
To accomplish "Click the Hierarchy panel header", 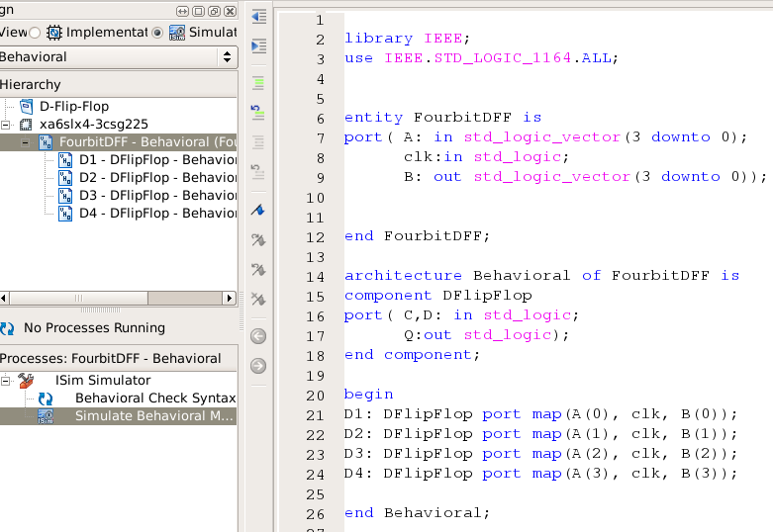I will click(119, 84).
